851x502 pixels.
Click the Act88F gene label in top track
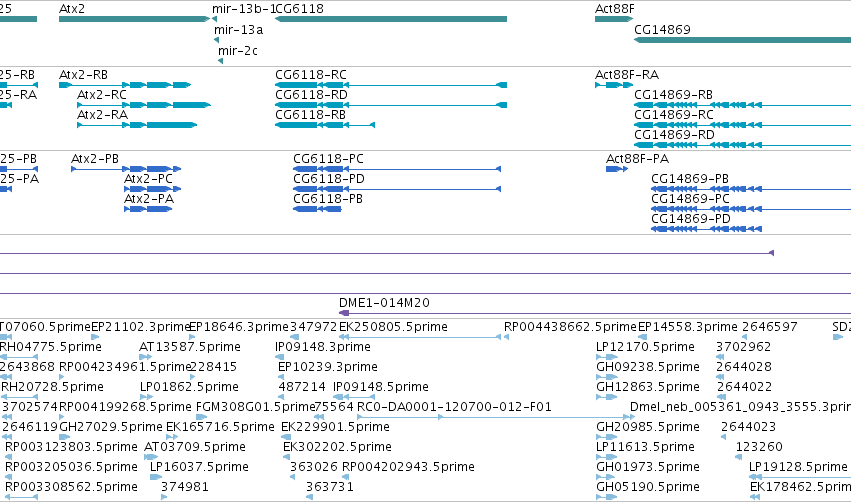pos(614,9)
